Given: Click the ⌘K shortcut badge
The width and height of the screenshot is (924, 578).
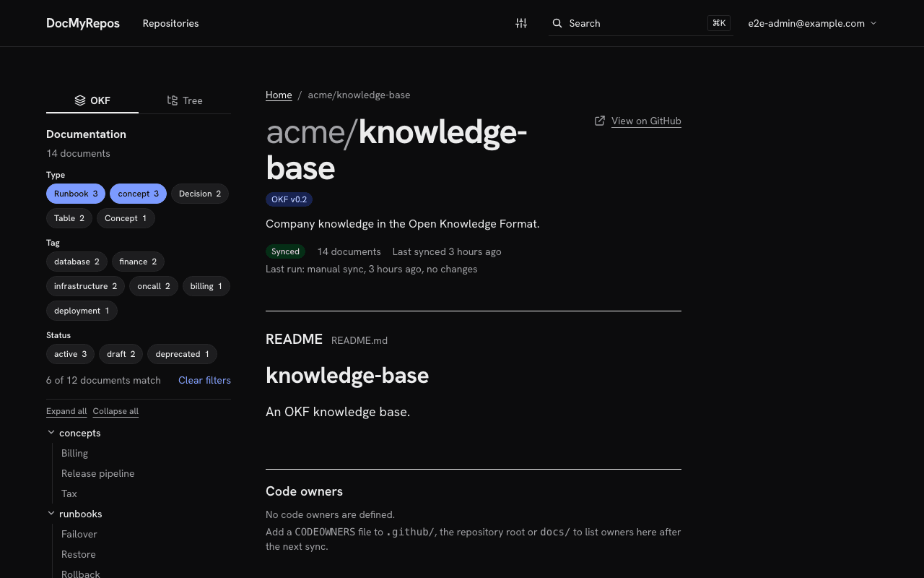Looking at the screenshot, I should pyautogui.click(x=719, y=23).
